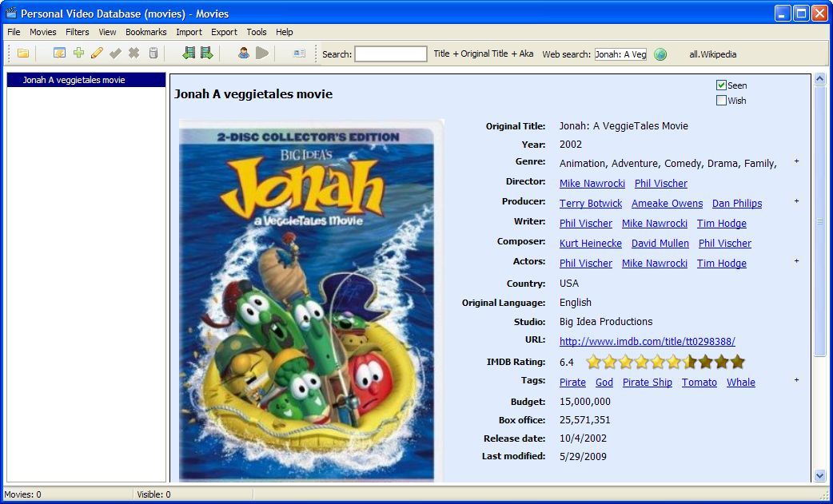Image resolution: width=833 pixels, height=504 pixels.
Task: Expand the Producer list
Action: (x=796, y=200)
